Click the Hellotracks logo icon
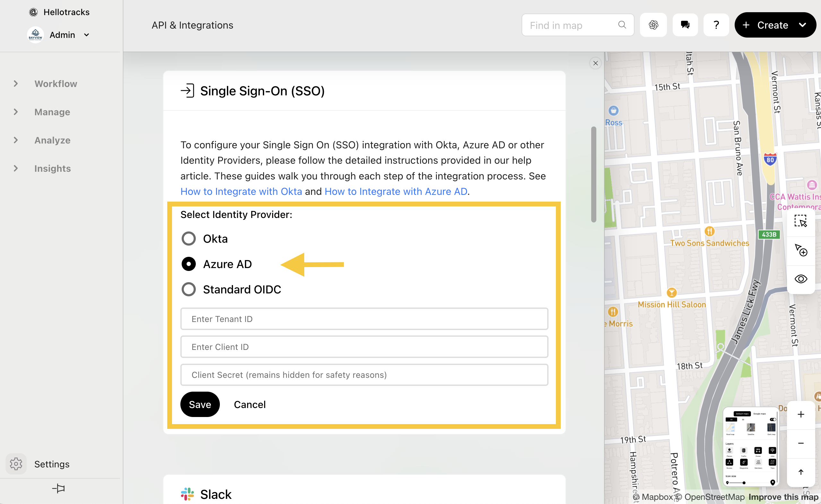 pos(33,12)
